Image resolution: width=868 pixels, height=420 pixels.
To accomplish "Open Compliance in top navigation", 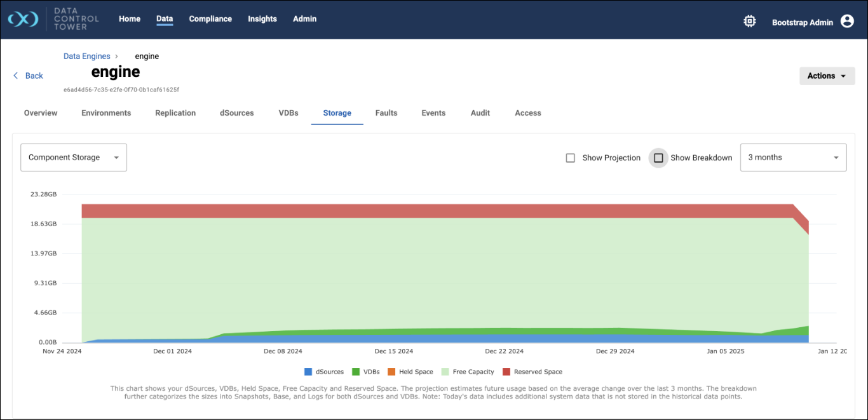I will point(210,19).
